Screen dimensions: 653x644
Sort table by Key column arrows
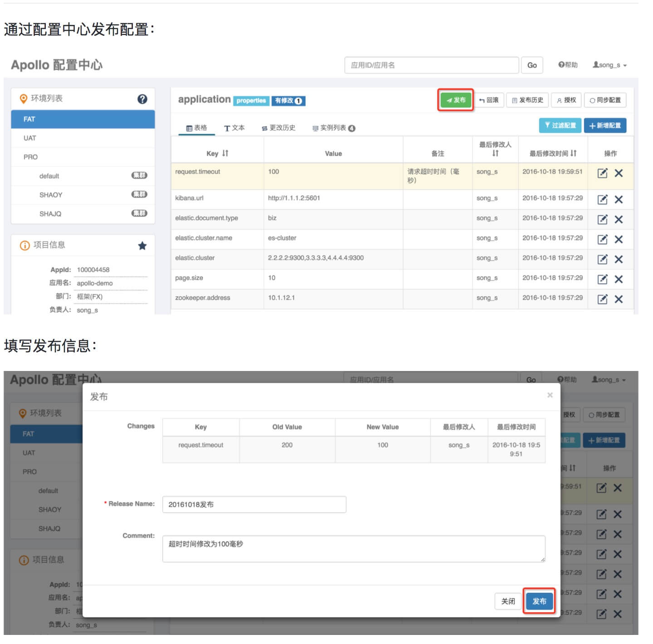tap(225, 153)
